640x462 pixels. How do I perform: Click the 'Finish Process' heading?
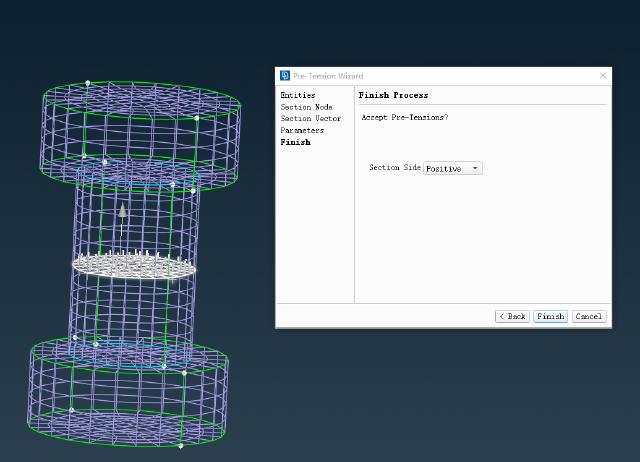[393, 95]
